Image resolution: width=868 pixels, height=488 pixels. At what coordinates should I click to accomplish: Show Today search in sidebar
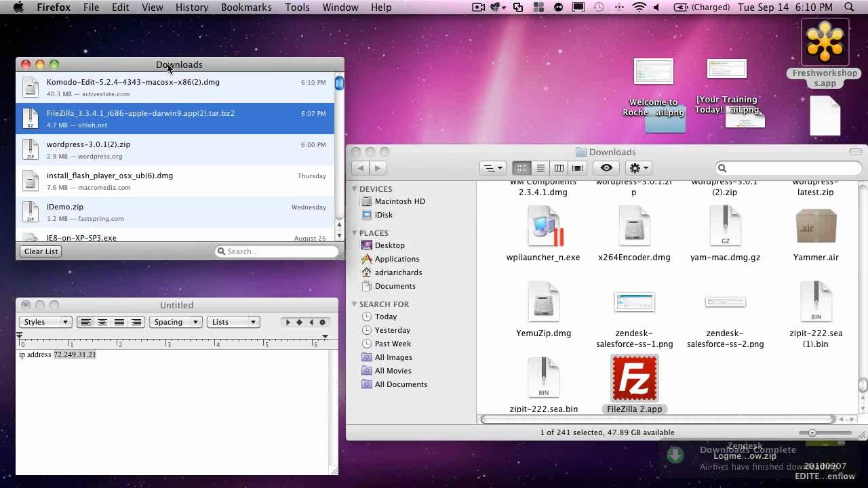coord(386,317)
